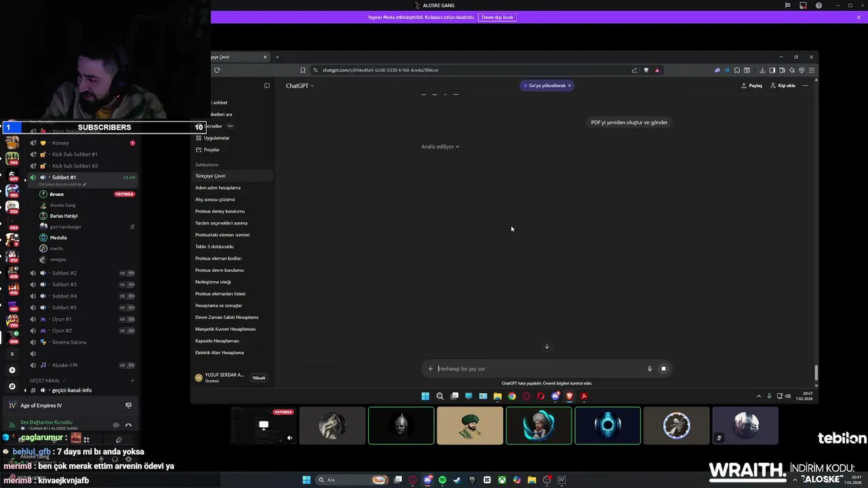Create channel with GEÇİCİ KANAL plus icon
Viewport: 868px width, 488px height.
132,380
